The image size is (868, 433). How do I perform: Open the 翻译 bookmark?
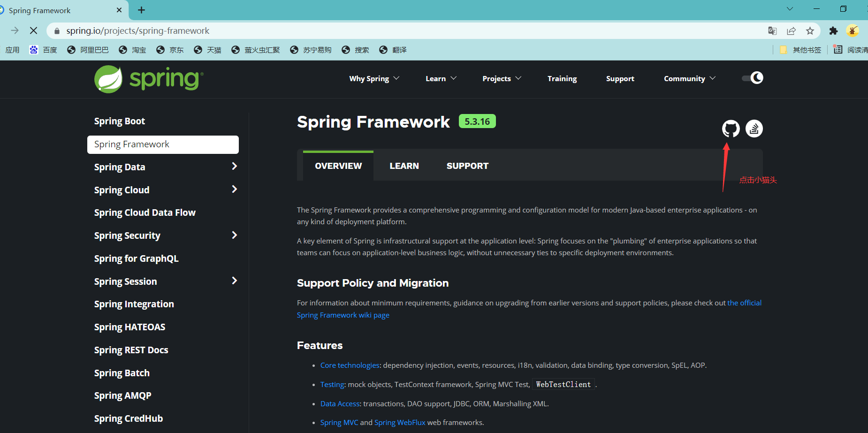393,50
